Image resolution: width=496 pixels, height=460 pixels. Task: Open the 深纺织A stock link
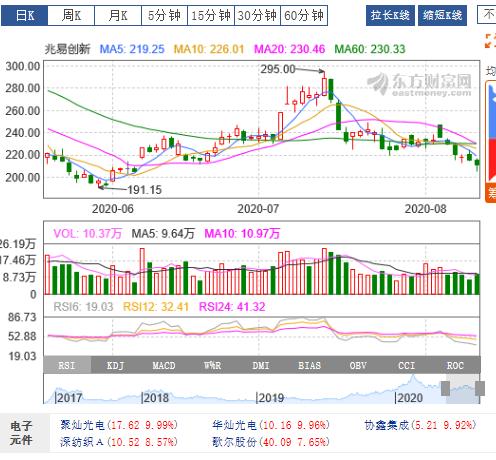(82, 442)
